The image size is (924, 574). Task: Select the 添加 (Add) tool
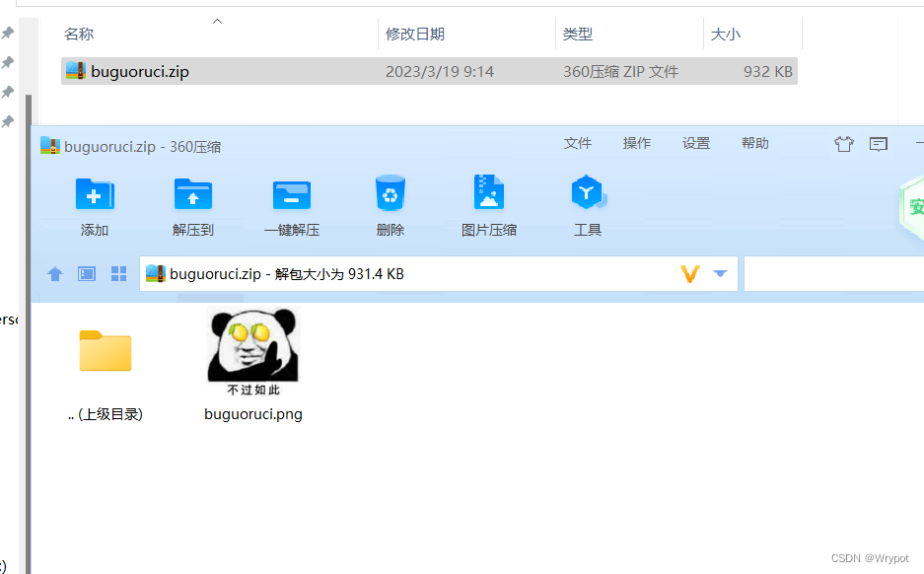click(x=94, y=204)
